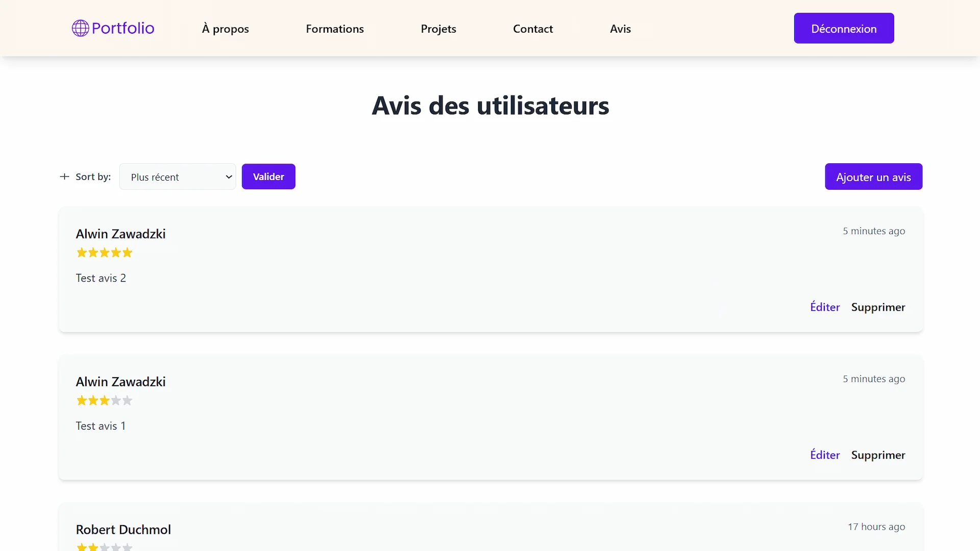Open the À propos menu item
980x551 pixels.
point(225,29)
